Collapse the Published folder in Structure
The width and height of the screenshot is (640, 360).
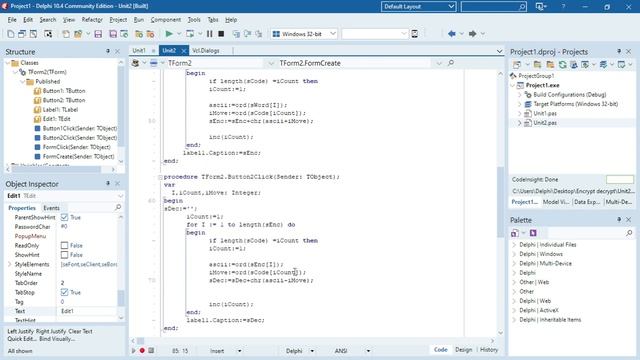pos(22,82)
